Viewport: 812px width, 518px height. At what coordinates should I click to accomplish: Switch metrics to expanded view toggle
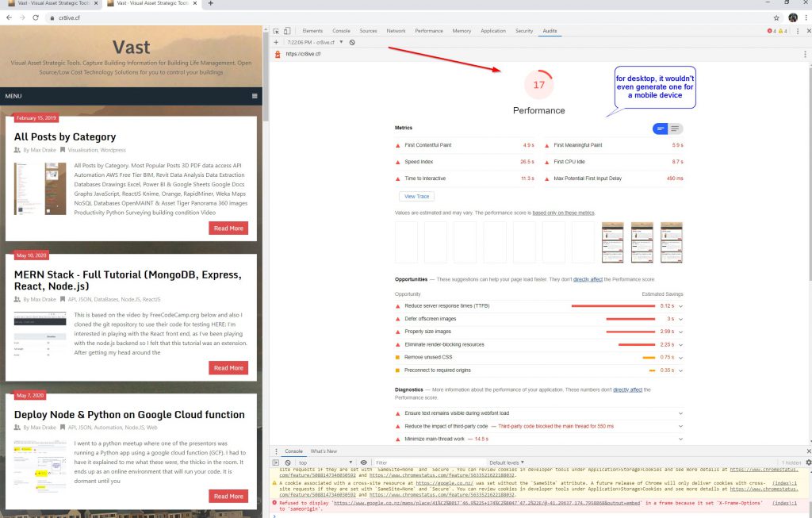tap(676, 129)
